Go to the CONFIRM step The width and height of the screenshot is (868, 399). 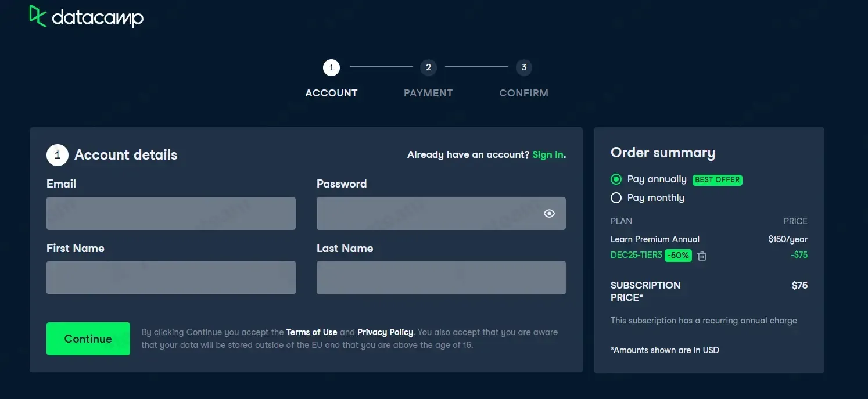coord(524,93)
